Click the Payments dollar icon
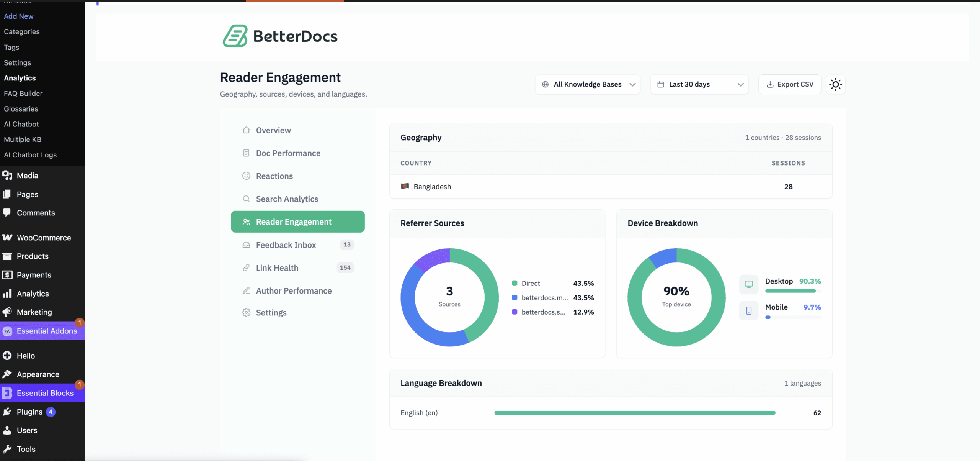980x461 pixels. 7,275
